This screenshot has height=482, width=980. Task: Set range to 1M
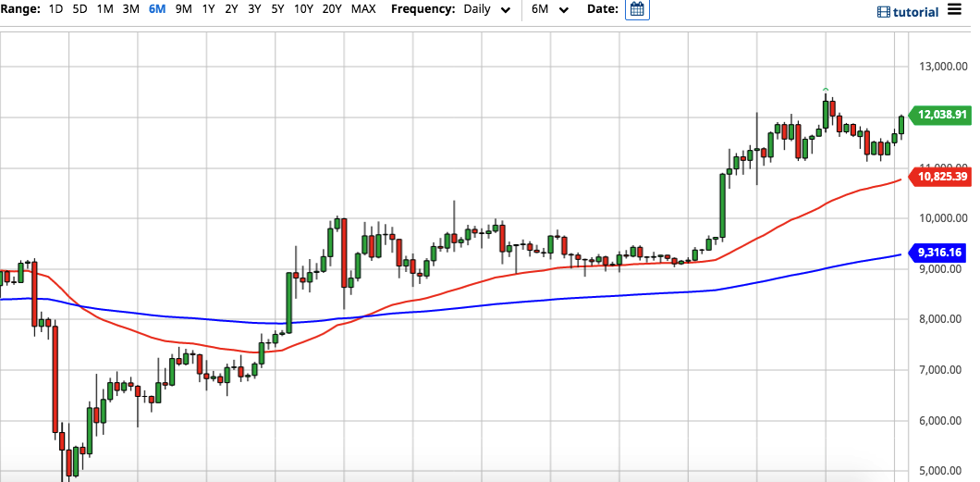pos(105,9)
